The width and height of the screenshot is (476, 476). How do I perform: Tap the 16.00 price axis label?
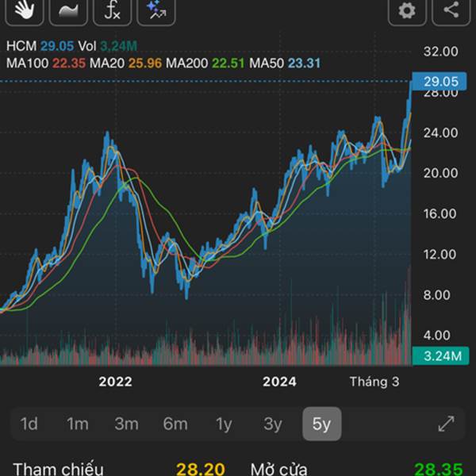tap(440, 213)
